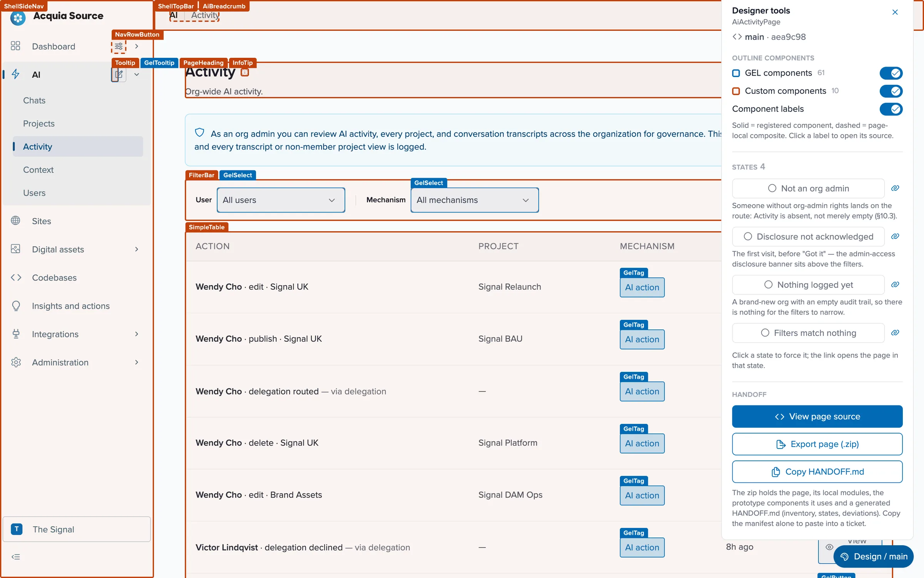Copy link icon for Disclosure not acknowledged state
Image resolution: width=924 pixels, height=578 pixels.
(895, 236)
